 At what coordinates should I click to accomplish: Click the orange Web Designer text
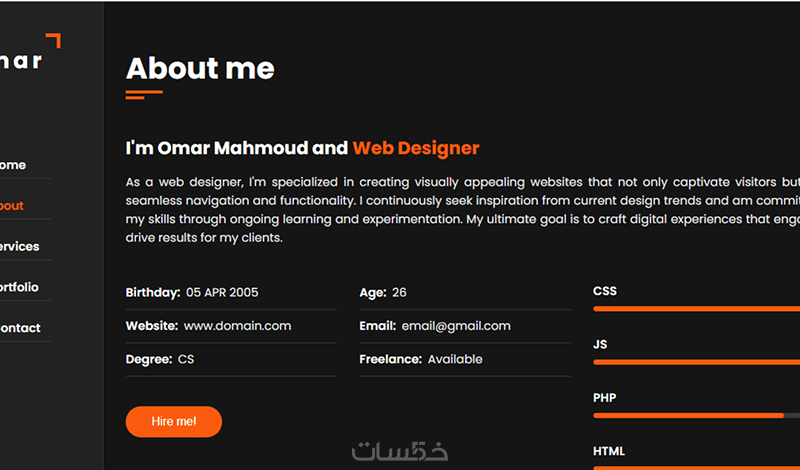tap(415, 149)
